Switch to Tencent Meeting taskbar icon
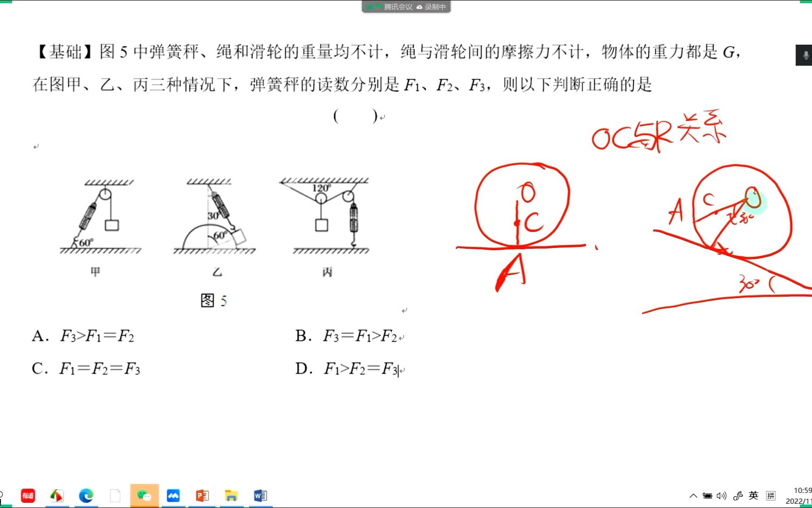This screenshot has width=812, height=508. coord(173,495)
